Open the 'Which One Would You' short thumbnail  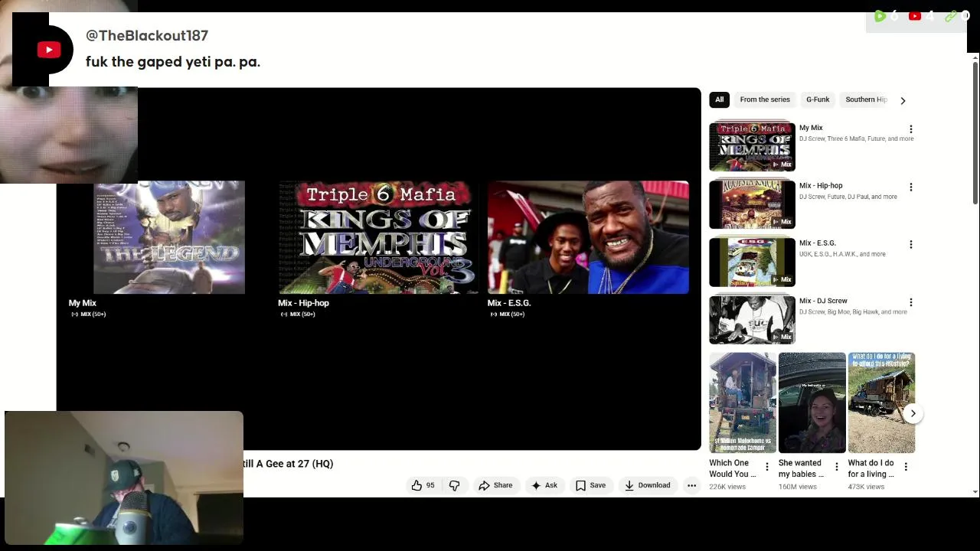tap(743, 403)
